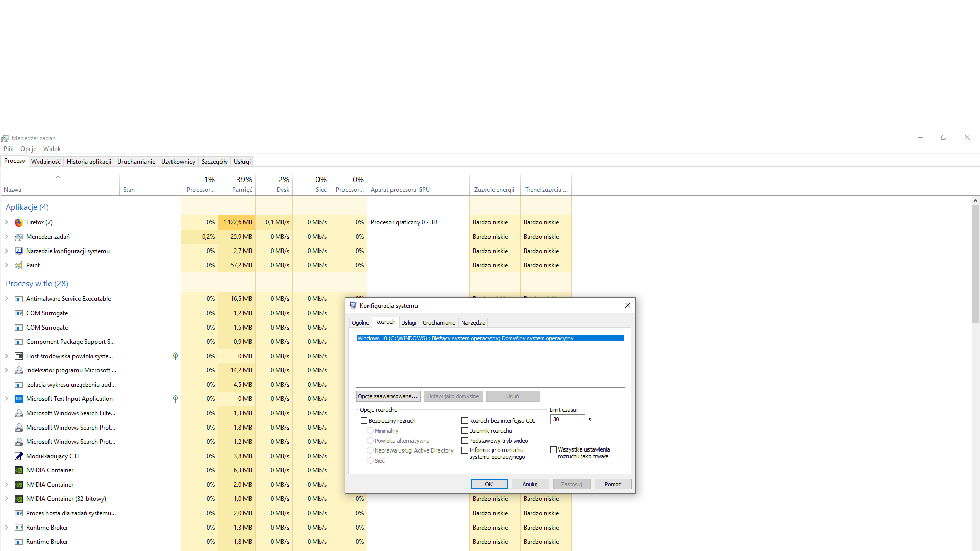Click OK in Konfiguracja systemu
This screenshot has width=980, height=551.
point(489,484)
